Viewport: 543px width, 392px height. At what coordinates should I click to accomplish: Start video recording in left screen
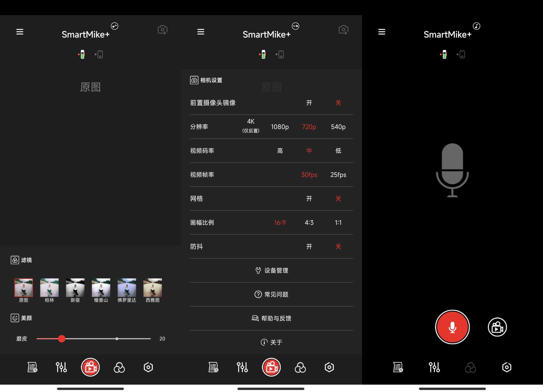point(90,367)
